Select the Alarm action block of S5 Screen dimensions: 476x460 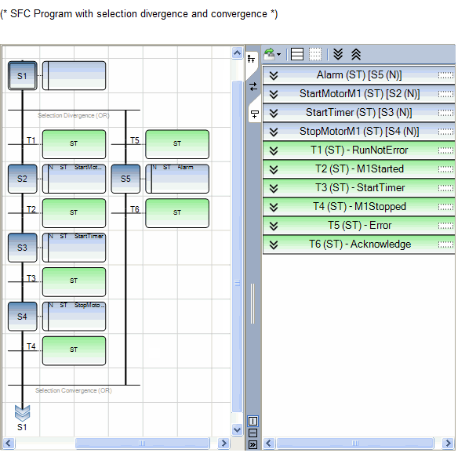coord(177,179)
